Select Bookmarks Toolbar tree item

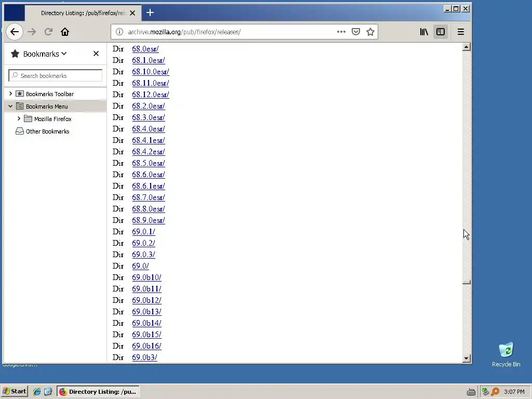pos(49,94)
